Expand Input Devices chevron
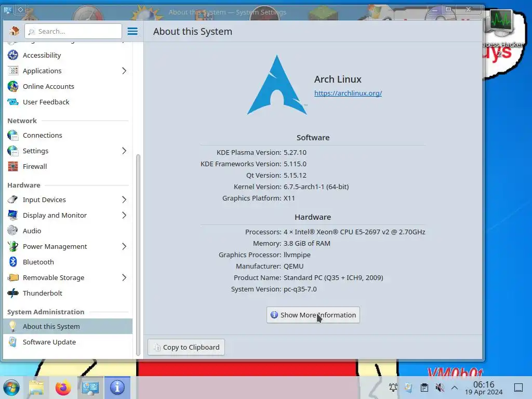532x399 pixels. pyautogui.click(x=124, y=199)
